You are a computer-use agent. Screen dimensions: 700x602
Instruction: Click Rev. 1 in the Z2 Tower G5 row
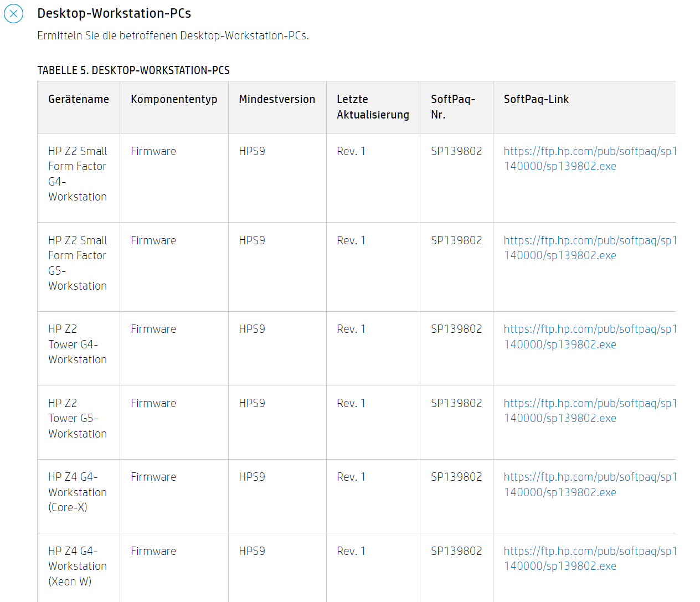coord(351,403)
